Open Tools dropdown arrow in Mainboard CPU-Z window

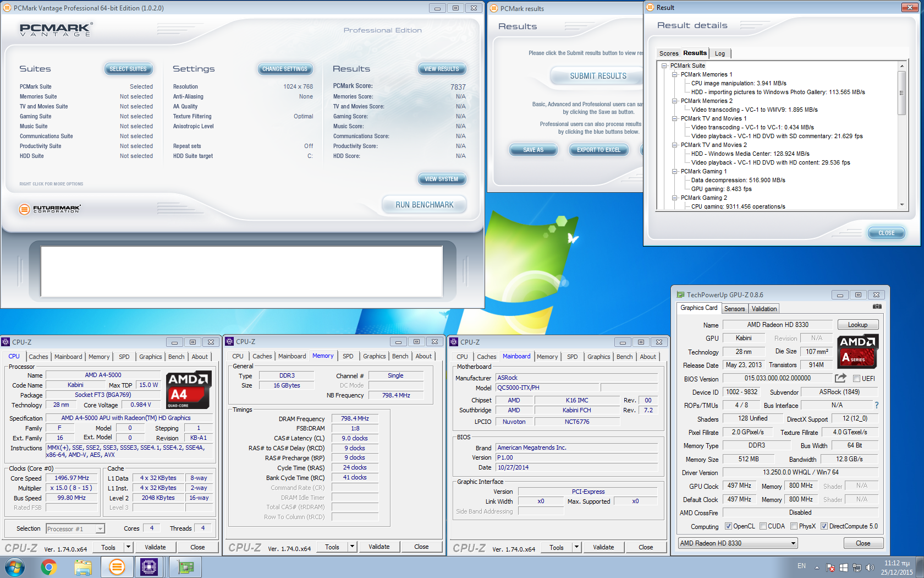click(576, 547)
